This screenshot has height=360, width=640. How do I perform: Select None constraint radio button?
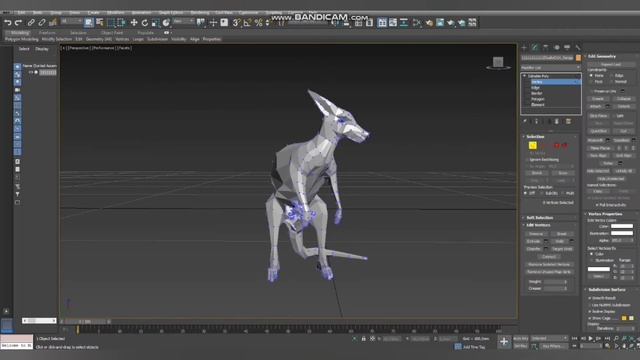pos(591,76)
